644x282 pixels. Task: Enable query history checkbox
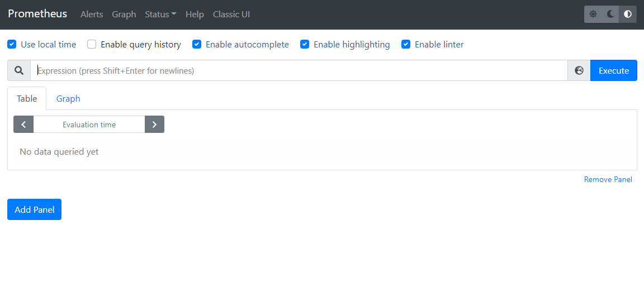tap(92, 44)
